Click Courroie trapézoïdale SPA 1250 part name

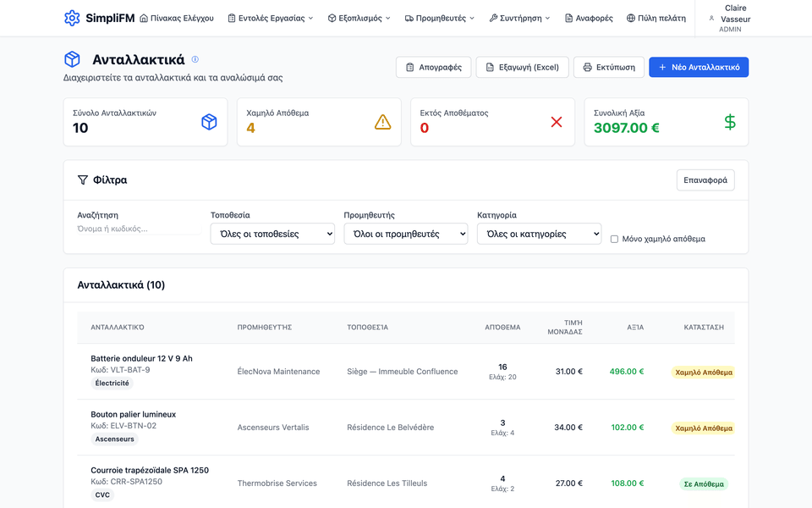pos(150,470)
